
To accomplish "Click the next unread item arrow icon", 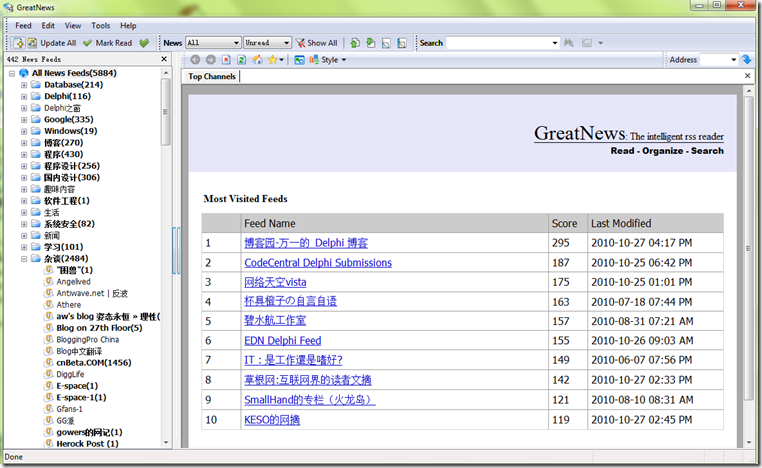I will click(371, 43).
